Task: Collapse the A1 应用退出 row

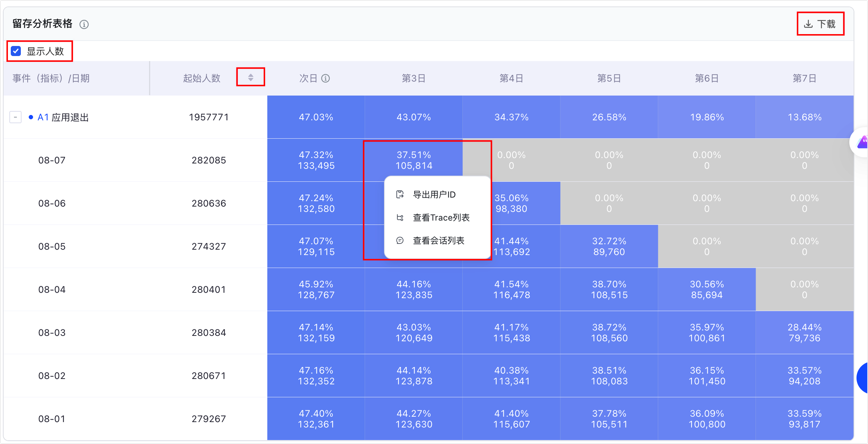Action: coord(15,117)
